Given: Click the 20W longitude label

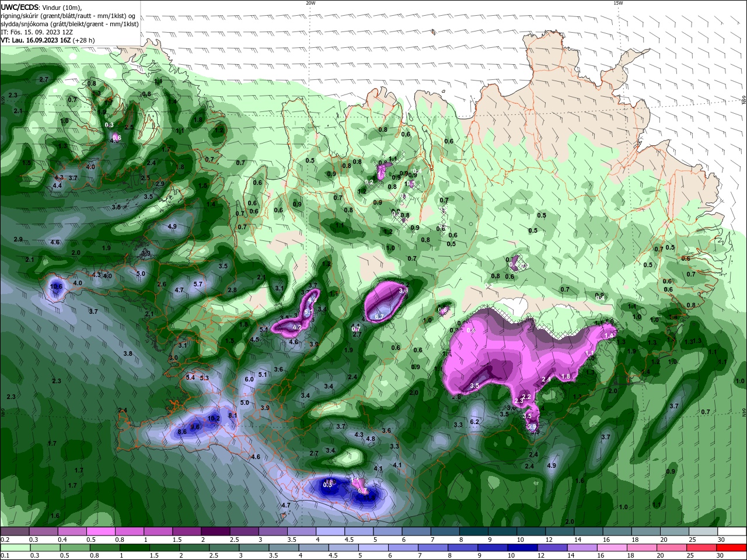Looking at the screenshot, I should (310, 3).
